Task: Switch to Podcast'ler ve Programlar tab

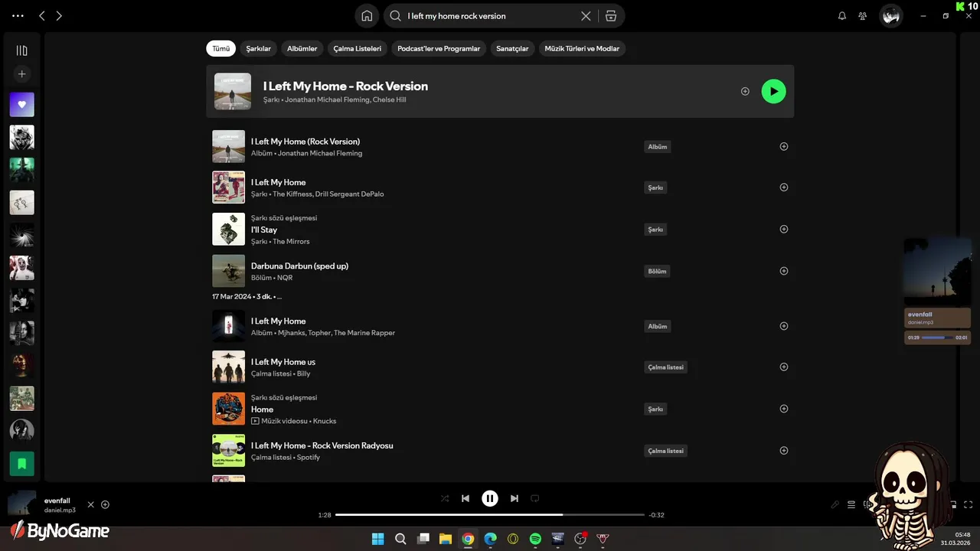Action: 439,48
